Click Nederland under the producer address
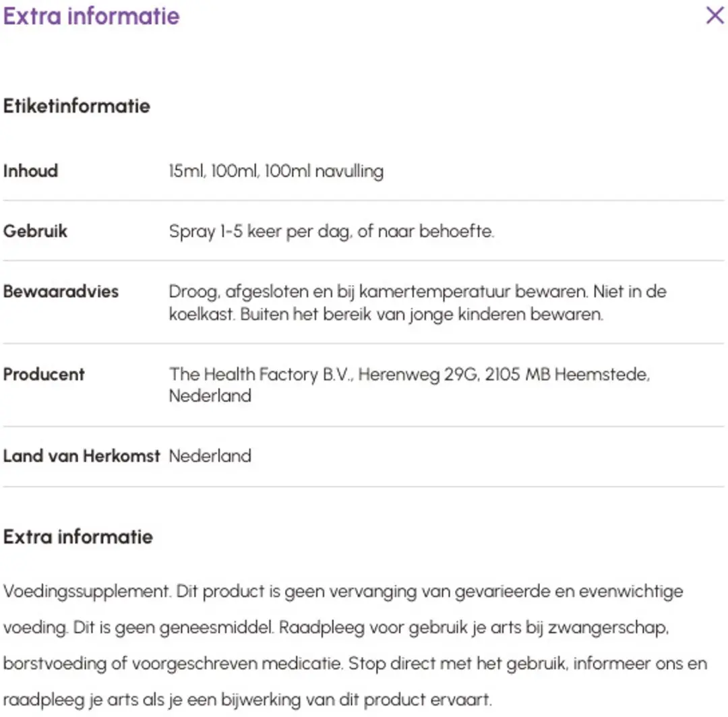This screenshot has width=728, height=717. pos(210,396)
